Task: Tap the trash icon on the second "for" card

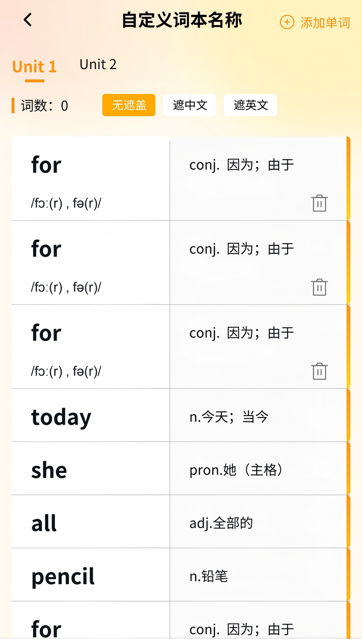Action: click(319, 287)
